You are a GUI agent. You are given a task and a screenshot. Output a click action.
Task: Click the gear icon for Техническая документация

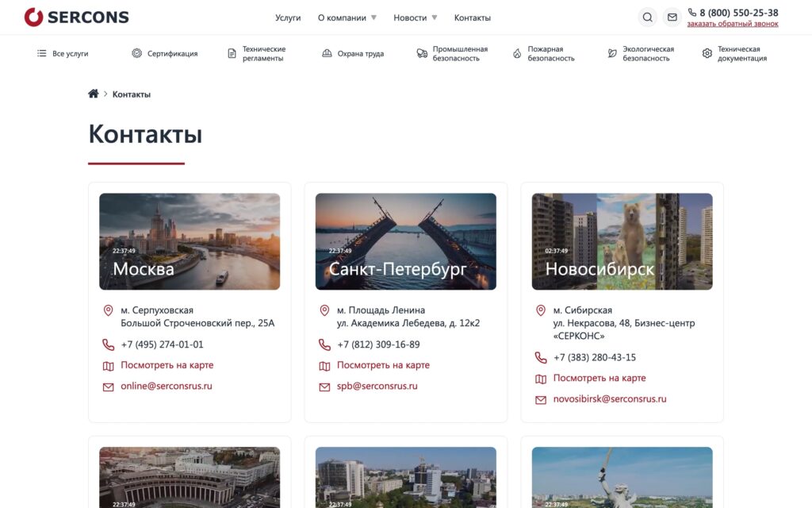[x=707, y=53]
